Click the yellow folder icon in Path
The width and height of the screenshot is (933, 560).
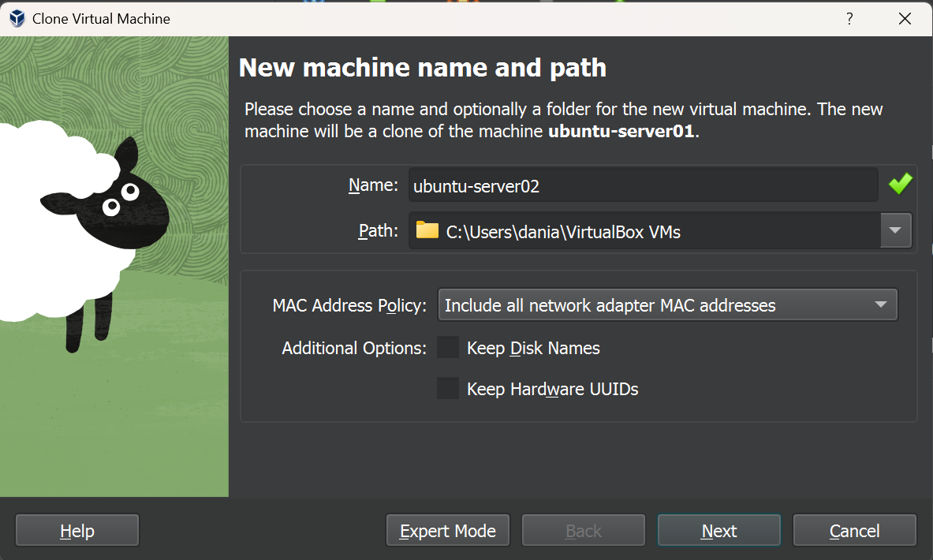point(427,230)
